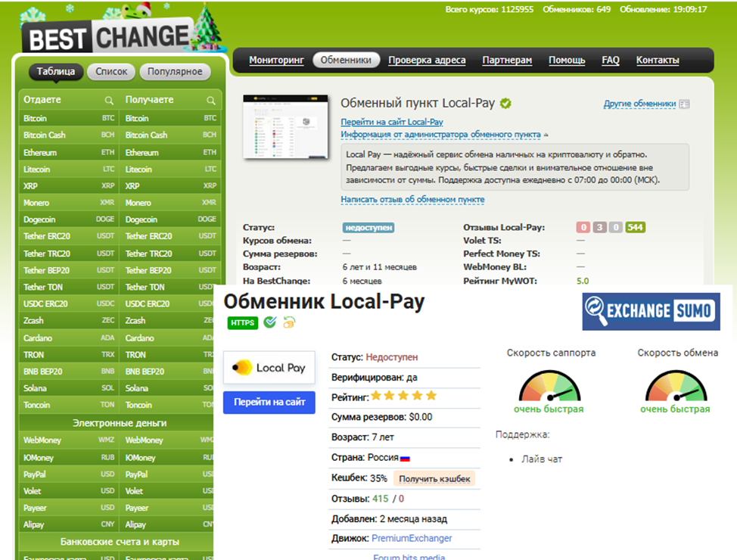Select Alipay in the Отдаете column
Viewport: 737px width, 560px height.
click(69, 524)
